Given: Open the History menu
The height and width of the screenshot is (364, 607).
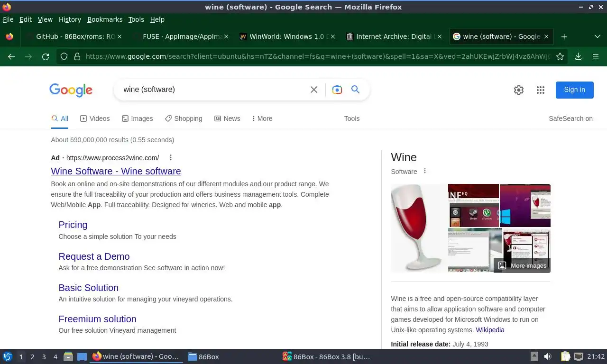Looking at the screenshot, I should click(x=70, y=19).
